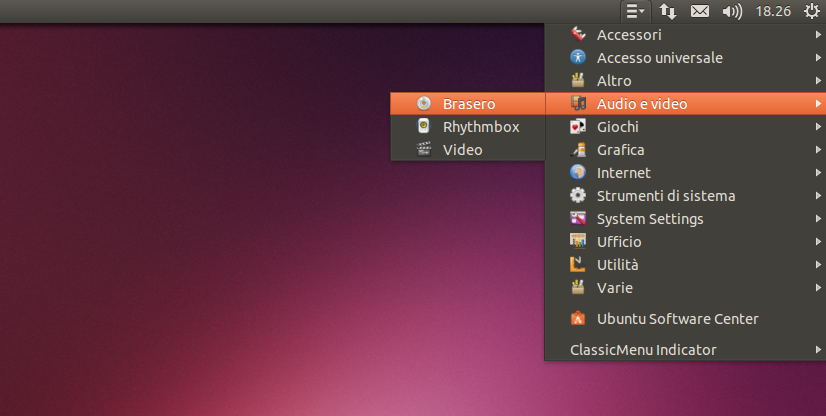
Task: Open the network connections indicator
Action: click(668, 11)
